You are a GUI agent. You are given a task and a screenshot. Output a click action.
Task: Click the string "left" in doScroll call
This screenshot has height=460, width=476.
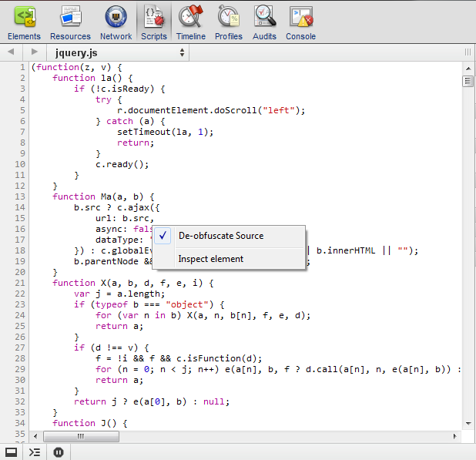(279, 110)
